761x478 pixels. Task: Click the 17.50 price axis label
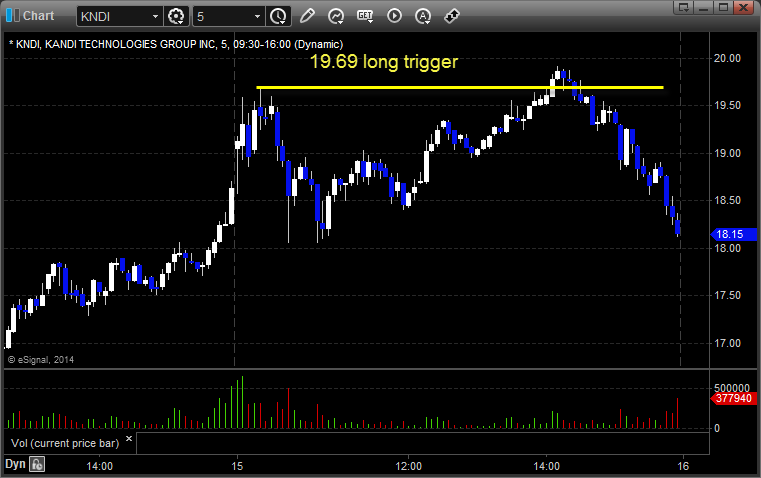coord(727,296)
